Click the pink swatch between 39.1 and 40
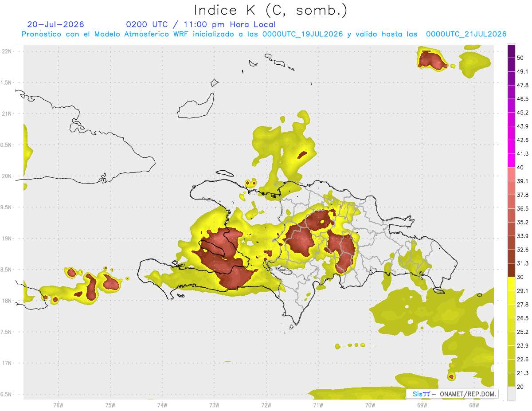This screenshot has height=411, width=532. pos(511,174)
